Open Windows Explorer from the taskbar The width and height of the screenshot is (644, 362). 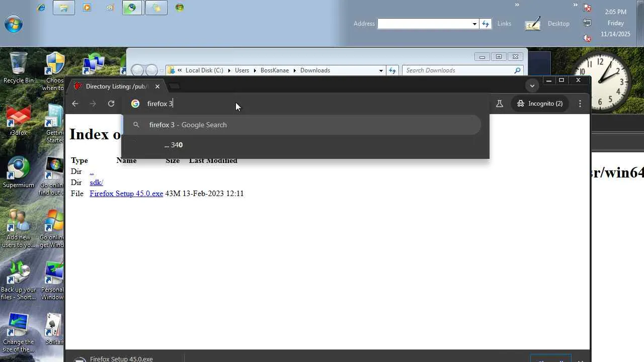(x=64, y=8)
